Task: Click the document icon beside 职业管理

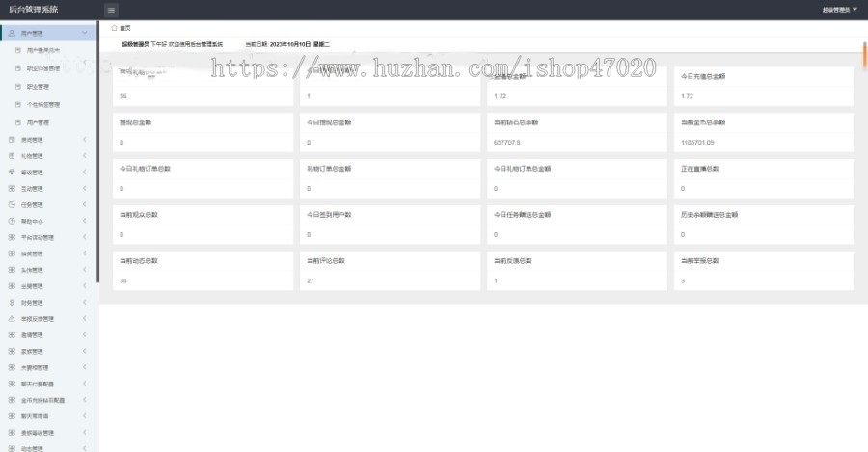Action: click(17, 87)
